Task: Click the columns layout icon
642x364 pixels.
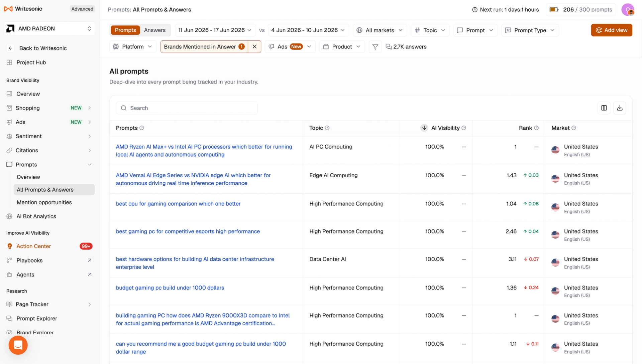Action: point(604,108)
